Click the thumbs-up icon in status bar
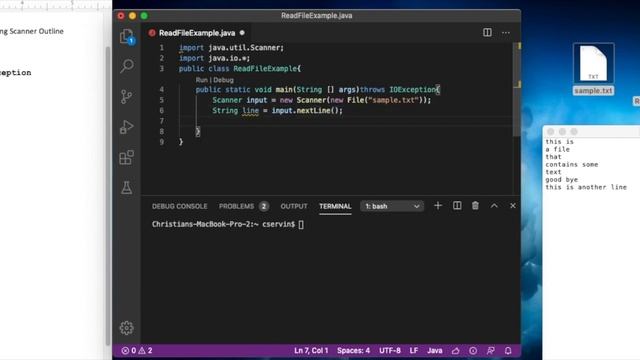This screenshot has width=640, height=360. point(456,351)
